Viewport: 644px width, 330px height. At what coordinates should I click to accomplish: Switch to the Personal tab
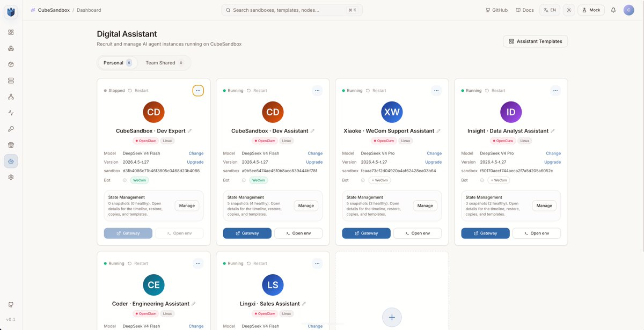pos(118,63)
